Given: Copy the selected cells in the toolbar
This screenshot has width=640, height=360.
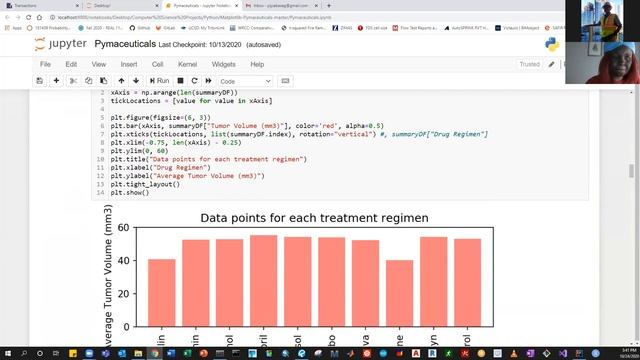Looking at the screenshot, I should (x=89, y=81).
